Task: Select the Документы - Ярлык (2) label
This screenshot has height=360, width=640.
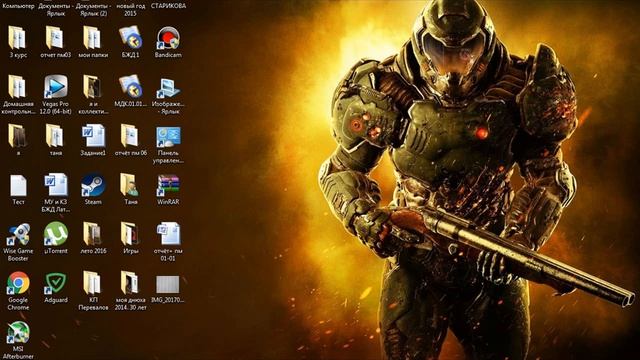Action: [93, 9]
